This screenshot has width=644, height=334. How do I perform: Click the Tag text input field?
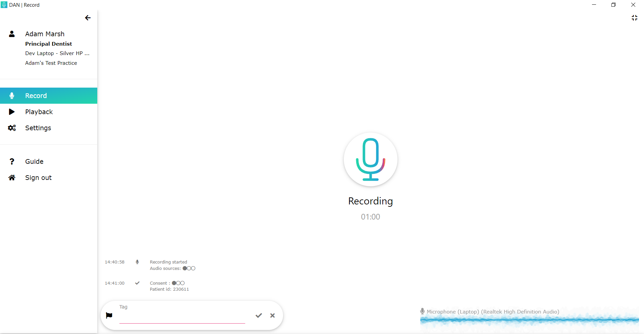pyautogui.click(x=182, y=317)
